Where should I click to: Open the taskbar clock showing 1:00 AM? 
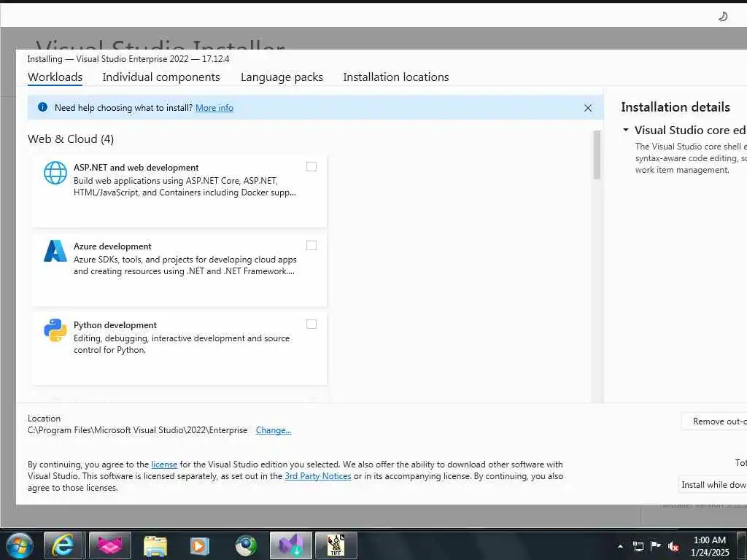point(709,546)
